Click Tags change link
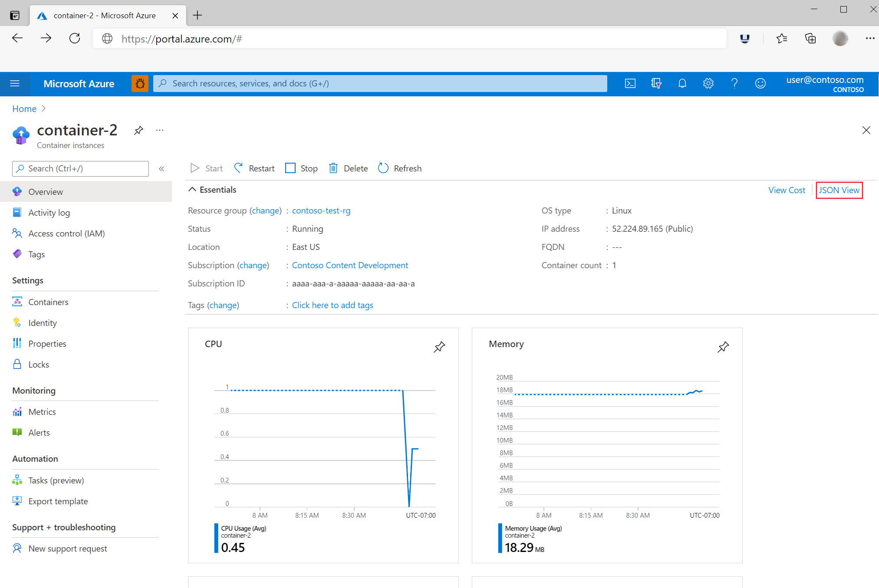879x588 pixels. pos(223,305)
